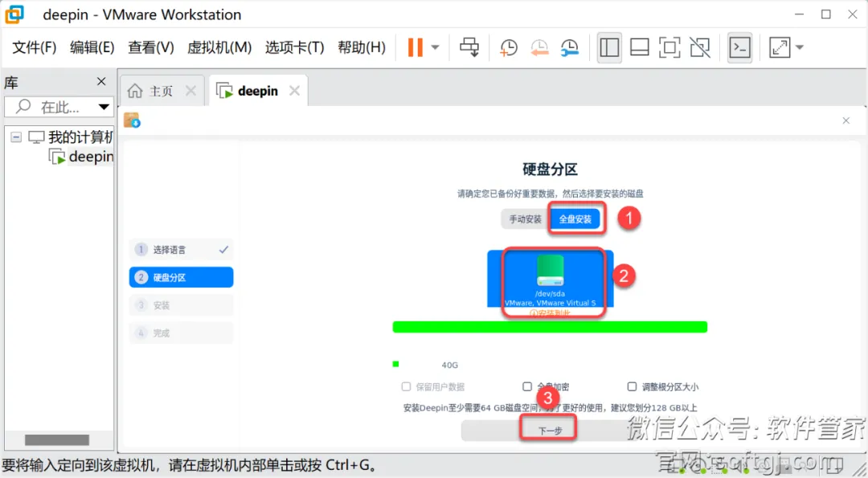
Task: Toggle the thumbnail bar view
Action: (x=640, y=47)
